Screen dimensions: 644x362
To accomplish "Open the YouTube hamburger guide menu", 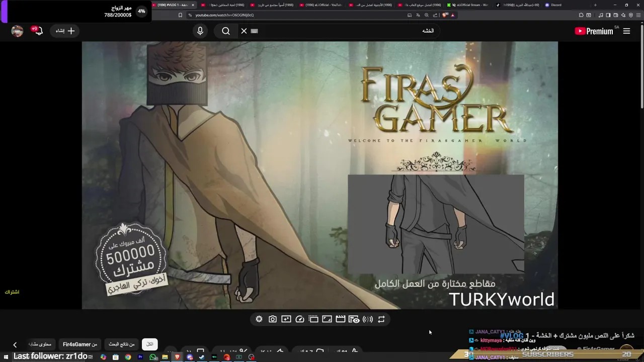I will pyautogui.click(x=626, y=31).
